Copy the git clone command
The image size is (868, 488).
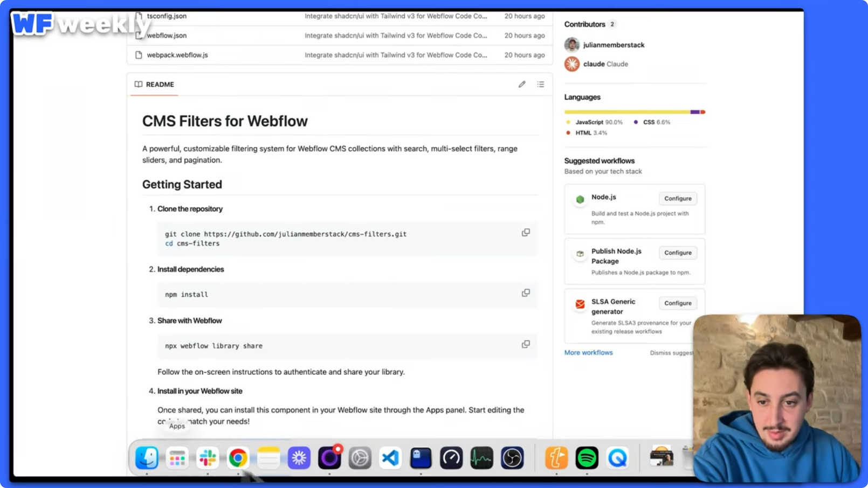526,233
